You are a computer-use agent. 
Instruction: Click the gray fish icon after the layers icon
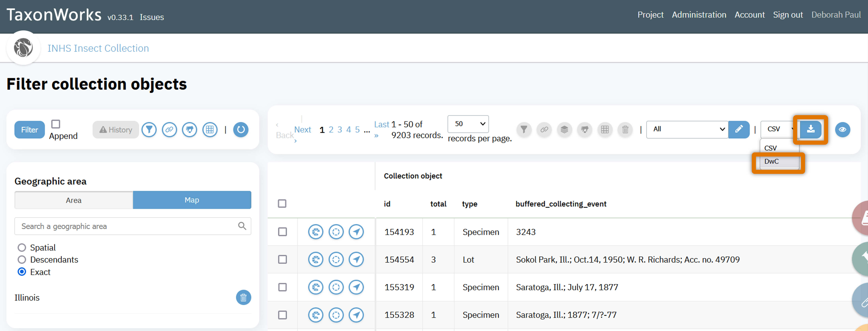point(584,130)
